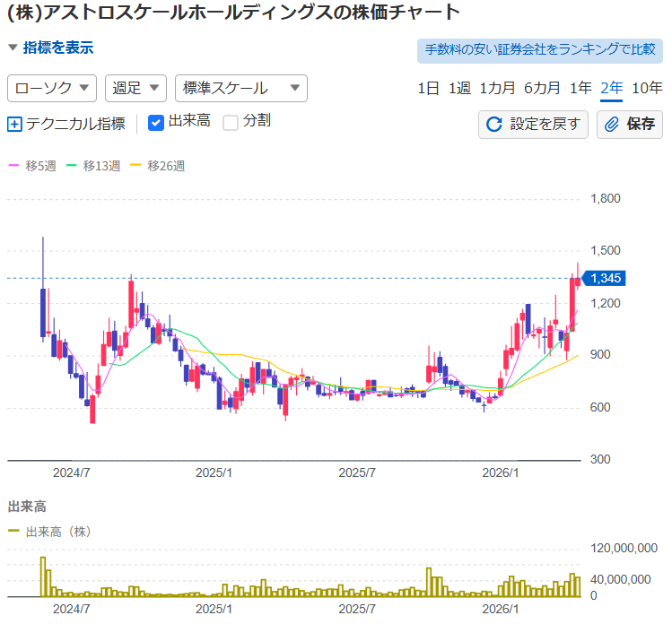This screenshot has width=672, height=624.
Task: Click the 出来高（株） volume legend entry
Action: click(x=50, y=532)
